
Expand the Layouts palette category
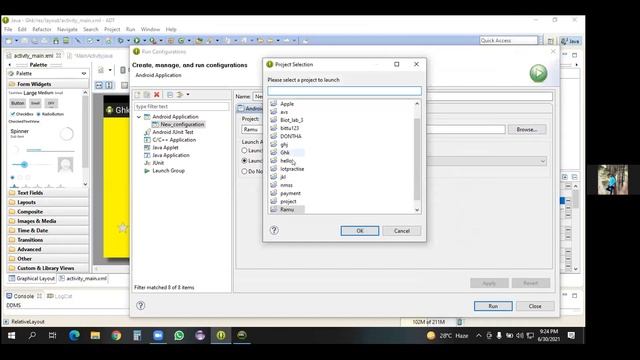(x=48, y=202)
